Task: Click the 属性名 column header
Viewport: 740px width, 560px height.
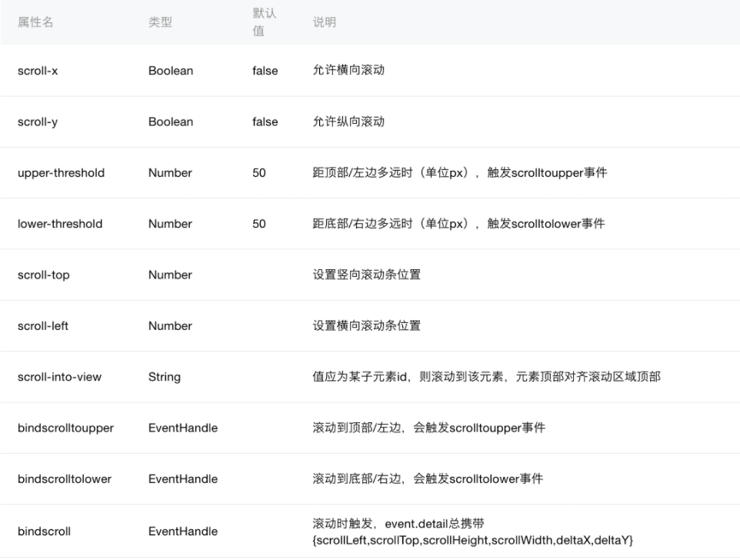Action: coord(35,22)
